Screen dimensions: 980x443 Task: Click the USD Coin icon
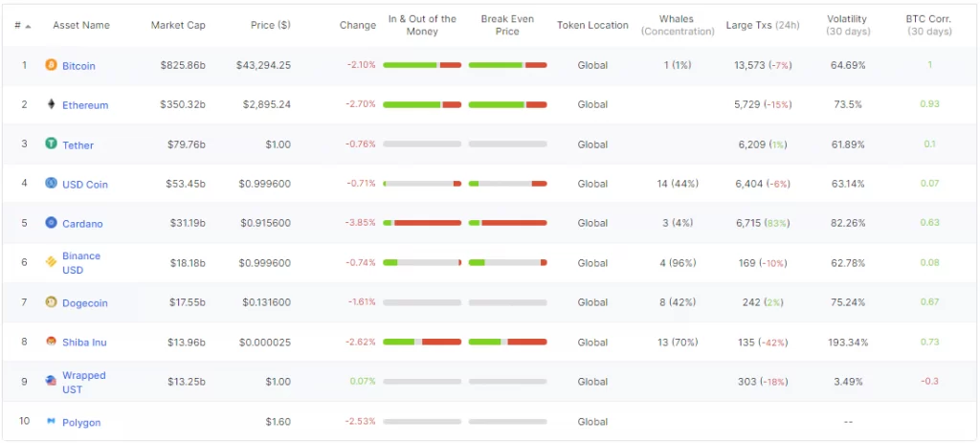pos(52,183)
